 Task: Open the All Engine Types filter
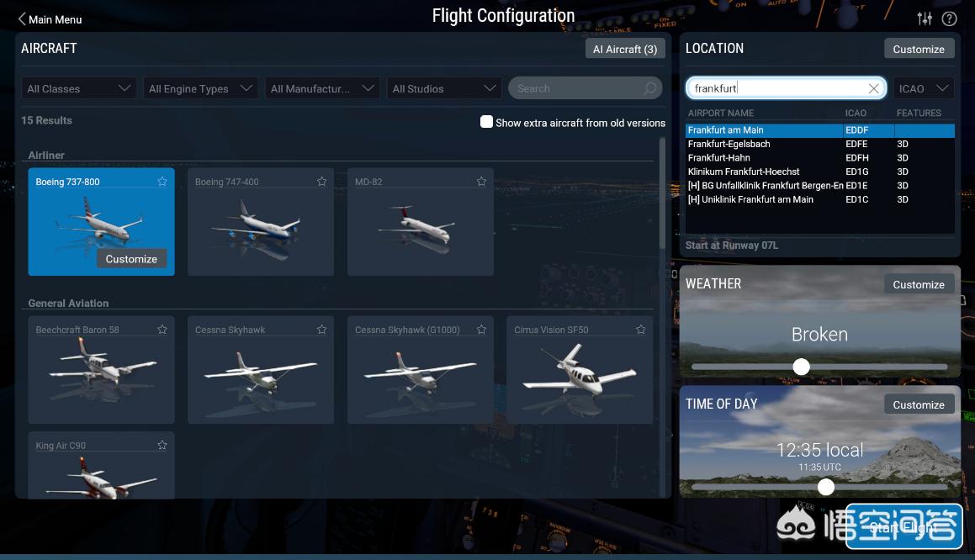200,88
